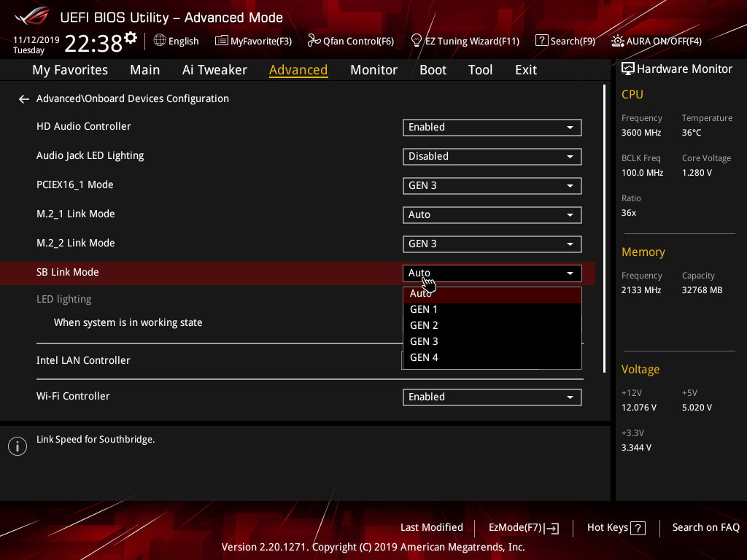Click M.2_1 Link Mode label
The width and height of the screenshot is (747, 560).
[75, 214]
